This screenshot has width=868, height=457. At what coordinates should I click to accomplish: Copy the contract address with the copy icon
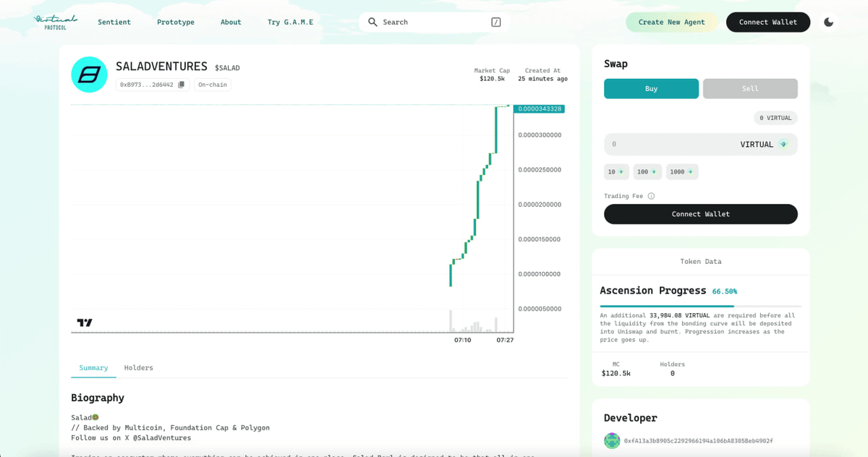coord(181,84)
